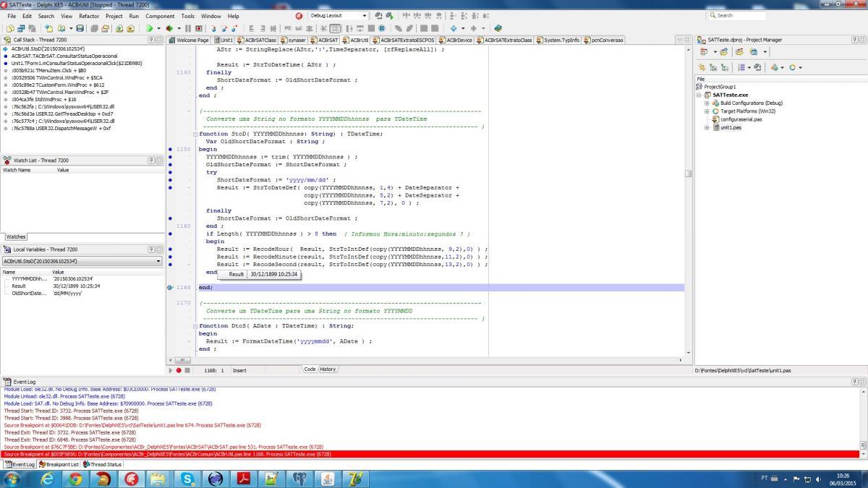Viewport: 868px width, 488px height.
Task: Switch to the ACBrSAT editor tab
Action: [x=324, y=40]
